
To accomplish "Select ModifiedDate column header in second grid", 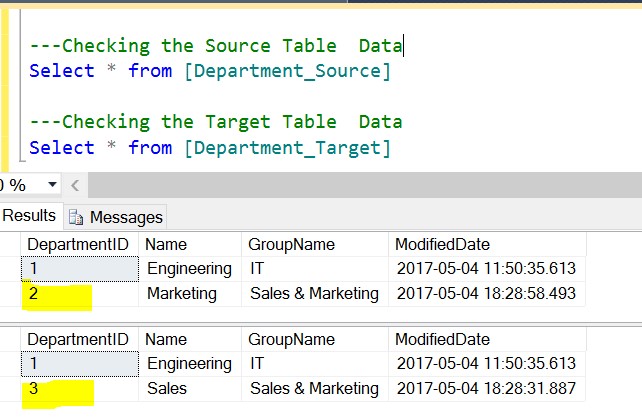I will pos(443,340).
